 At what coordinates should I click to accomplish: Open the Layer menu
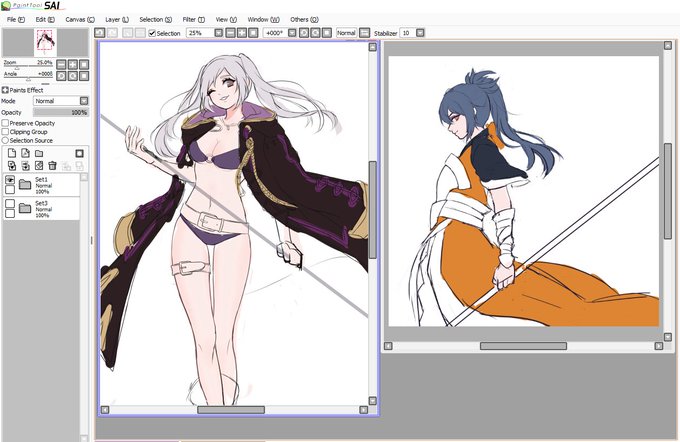(x=117, y=20)
